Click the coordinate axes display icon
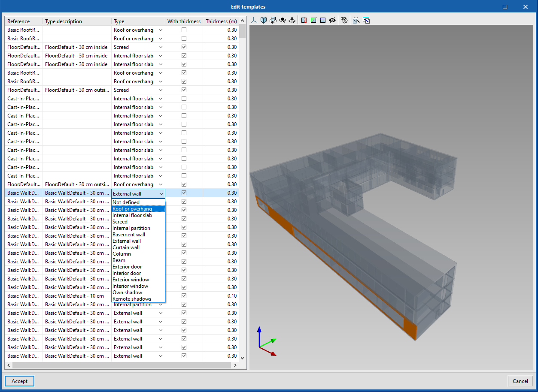Image resolution: width=538 pixels, height=392 pixels. (254, 20)
